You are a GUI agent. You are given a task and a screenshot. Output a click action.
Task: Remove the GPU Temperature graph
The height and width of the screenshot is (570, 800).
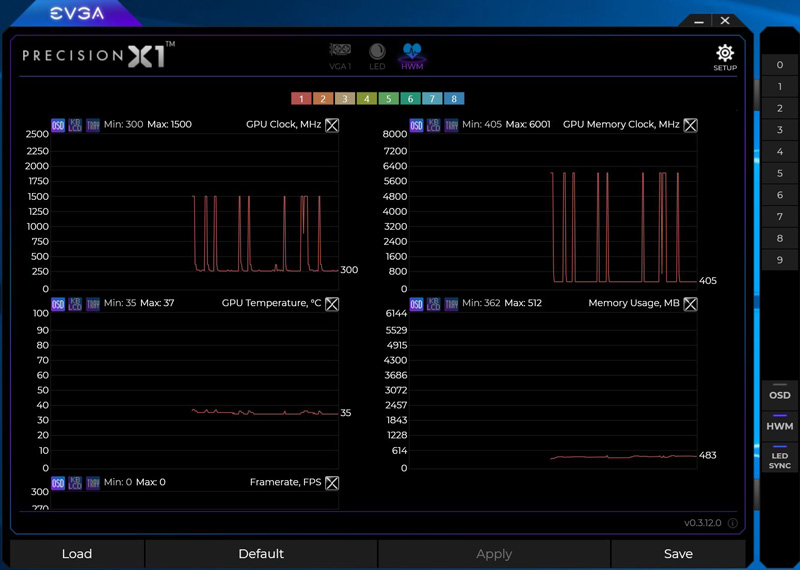click(332, 304)
